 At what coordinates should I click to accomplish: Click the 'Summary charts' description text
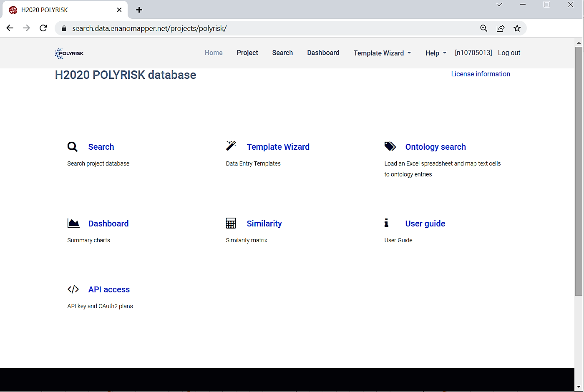pyautogui.click(x=89, y=240)
